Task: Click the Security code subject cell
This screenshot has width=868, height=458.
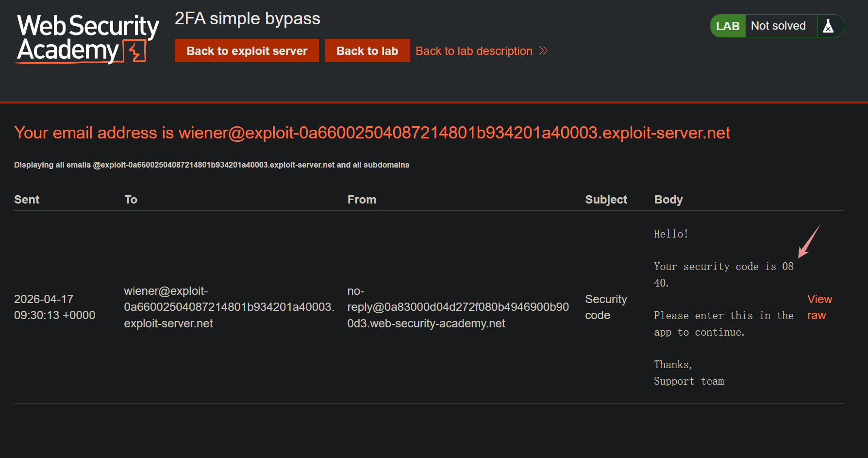Action: click(606, 307)
